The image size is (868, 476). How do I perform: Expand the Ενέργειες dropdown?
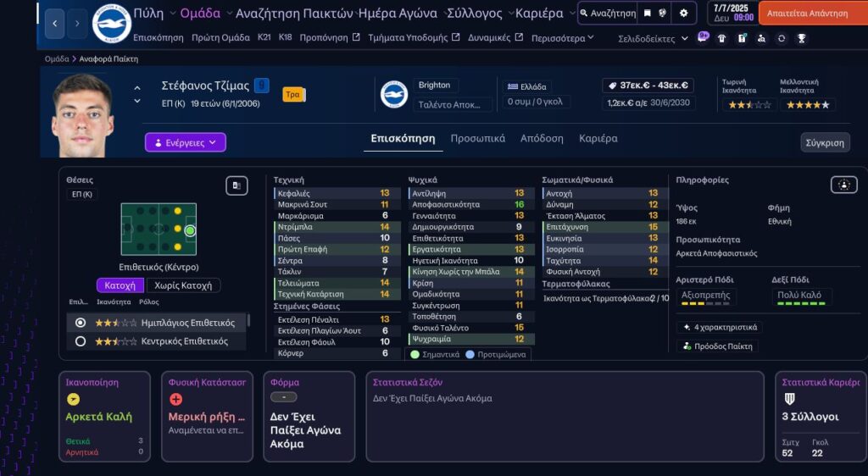[185, 142]
